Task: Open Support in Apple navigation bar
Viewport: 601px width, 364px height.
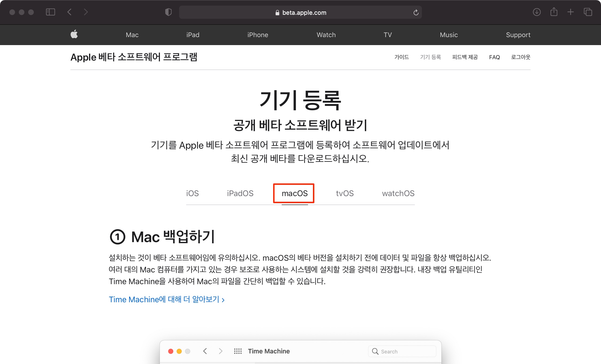Action: pyautogui.click(x=518, y=35)
